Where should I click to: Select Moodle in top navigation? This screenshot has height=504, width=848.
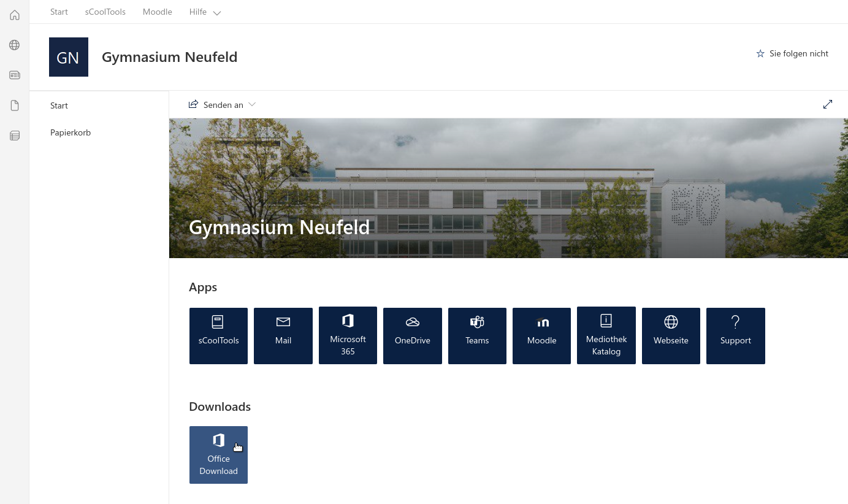(x=157, y=12)
